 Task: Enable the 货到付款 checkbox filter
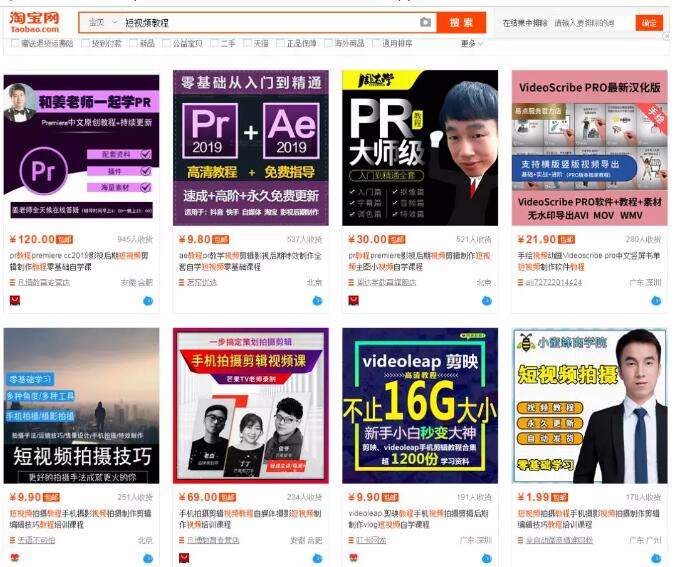(x=86, y=44)
